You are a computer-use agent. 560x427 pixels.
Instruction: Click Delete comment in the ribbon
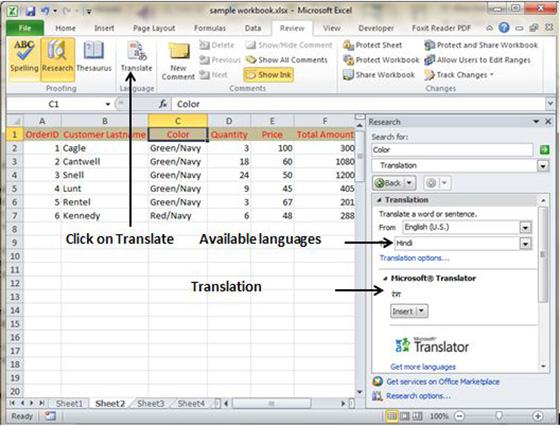click(x=217, y=45)
